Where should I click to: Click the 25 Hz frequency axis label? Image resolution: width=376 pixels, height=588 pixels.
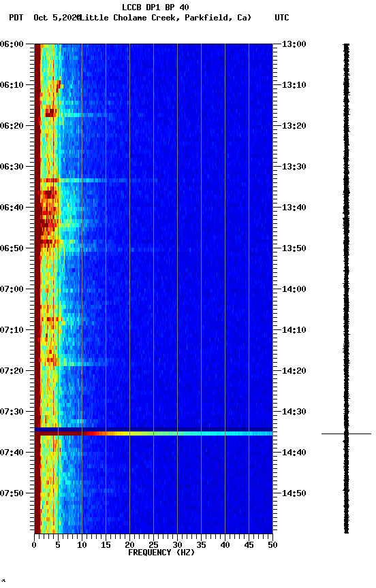coord(153,545)
